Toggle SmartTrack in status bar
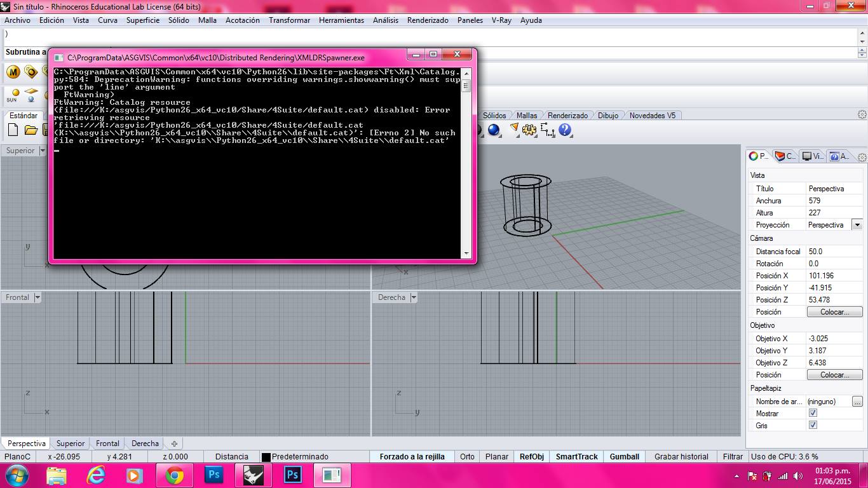This screenshot has height=488, width=868. (x=577, y=456)
